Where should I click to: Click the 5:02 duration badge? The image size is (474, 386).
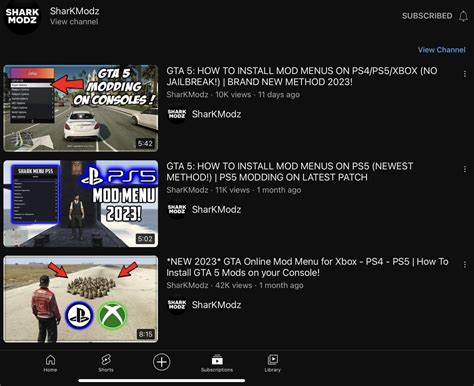145,239
